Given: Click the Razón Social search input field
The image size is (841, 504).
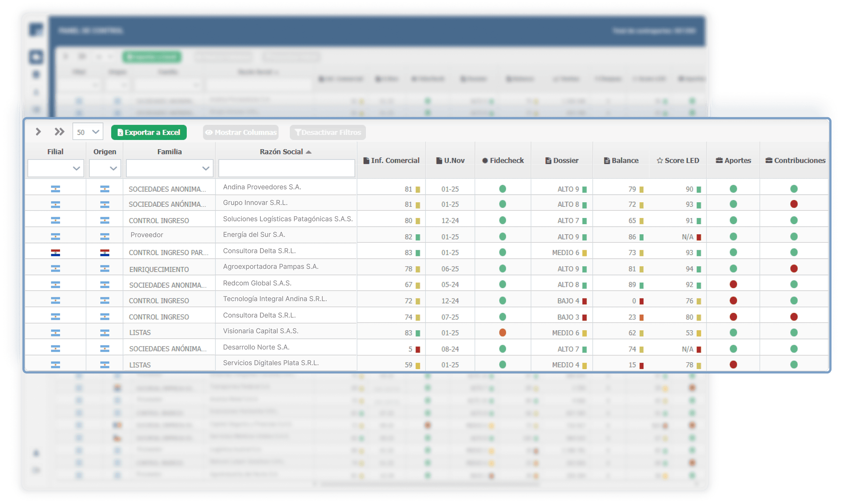Looking at the screenshot, I should (x=287, y=168).
